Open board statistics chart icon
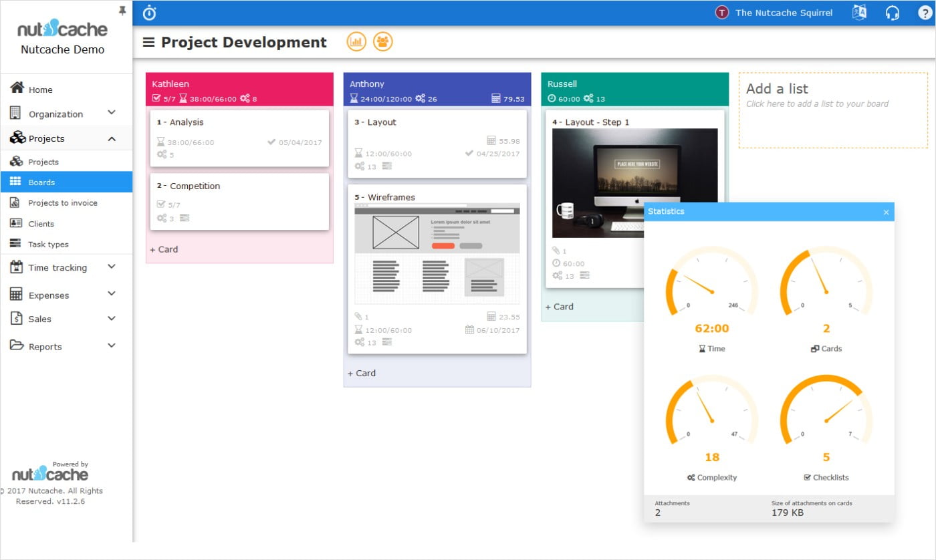This screenshot has height=560, width=936. point(356,42)
